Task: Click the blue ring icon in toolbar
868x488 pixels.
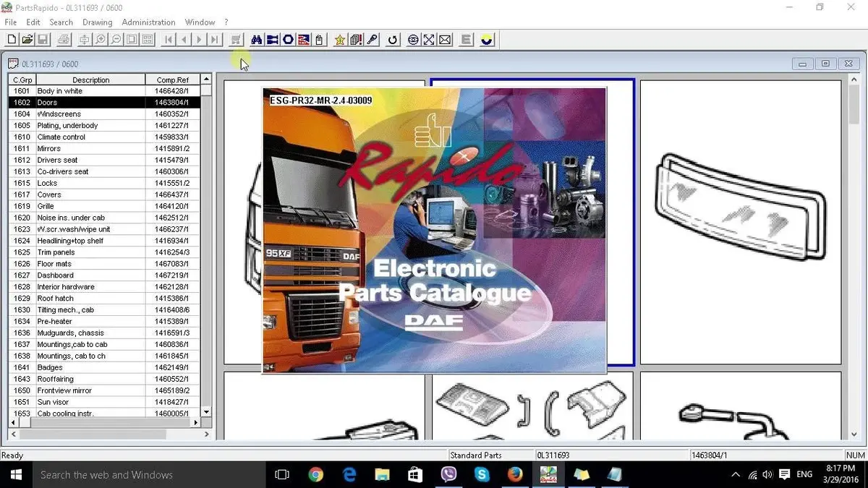Action: click(x=288, y=40)
